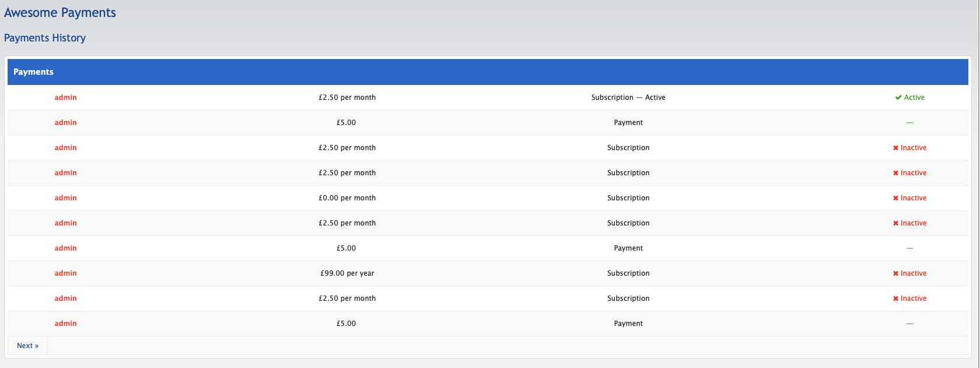Open admin user in the £99.00 per year row

65,273
